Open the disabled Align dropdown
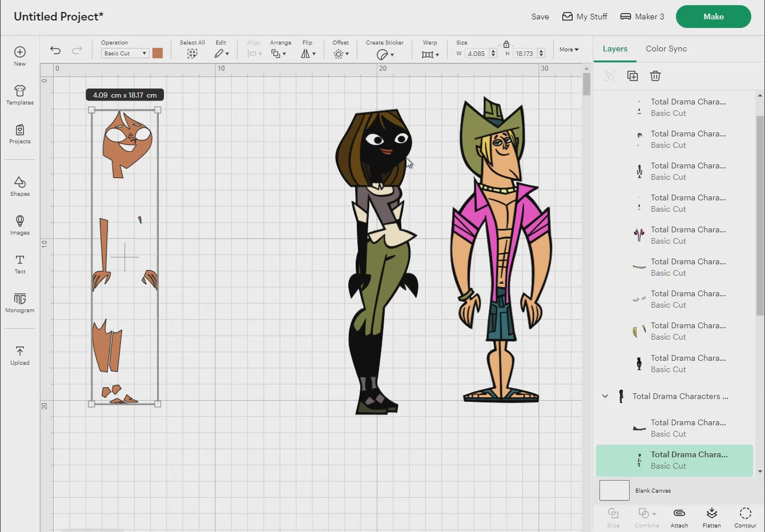 (254, 54)
